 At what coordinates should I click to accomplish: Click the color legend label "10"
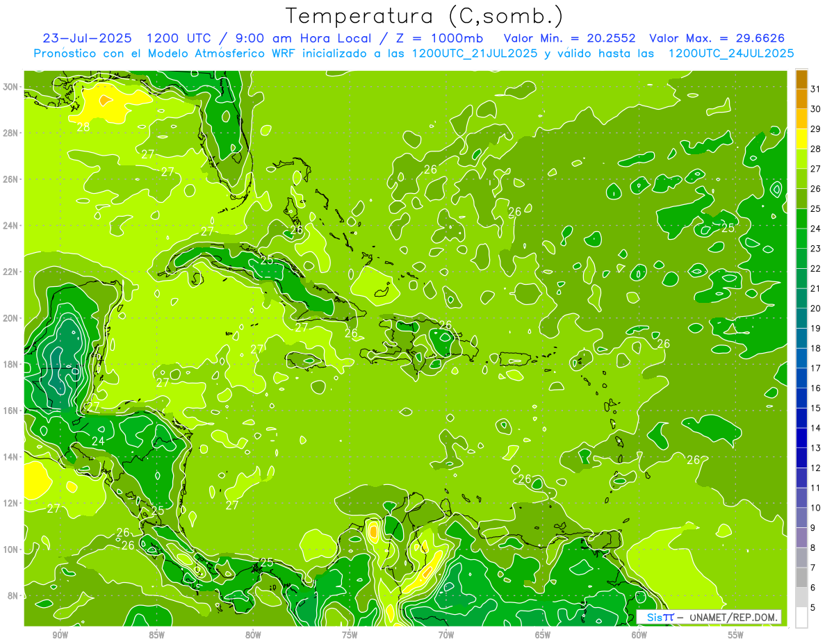(x=816, y=508)
